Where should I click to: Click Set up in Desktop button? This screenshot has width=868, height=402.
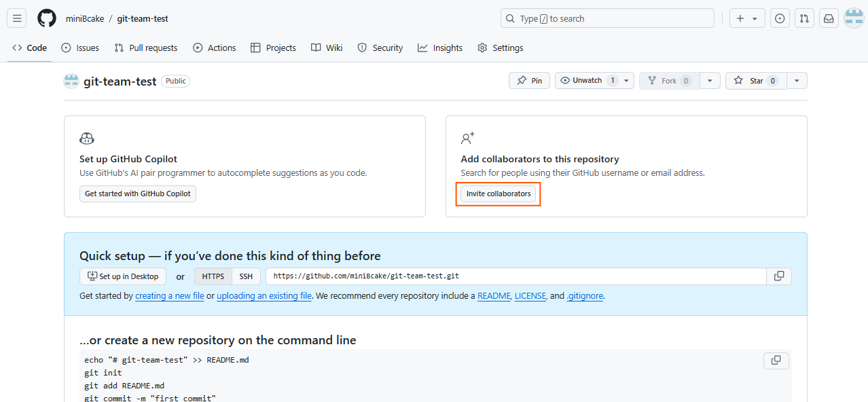(x=123, y=276)
